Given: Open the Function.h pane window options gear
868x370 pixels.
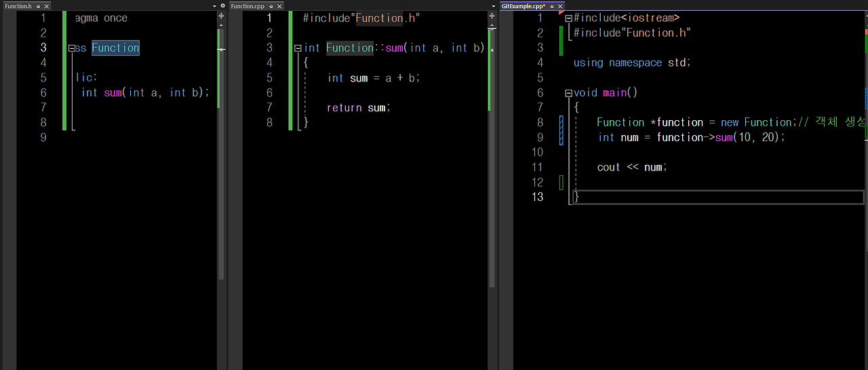Looking at the screenshot, I should point(222,5).
